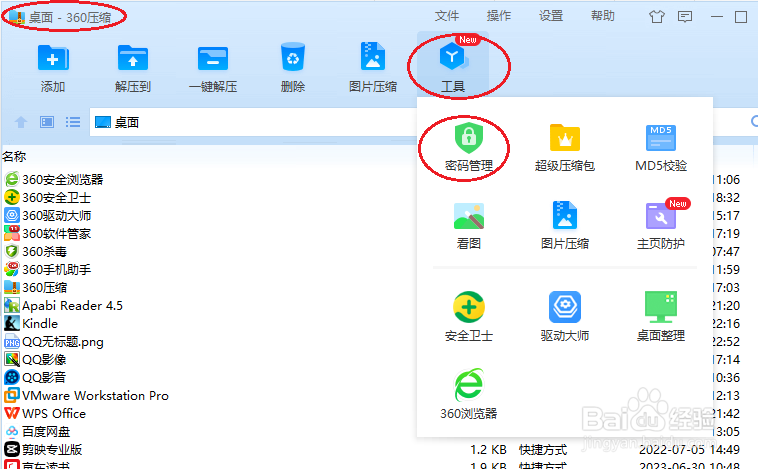Open the 操作 menu

tap(499, 16)
